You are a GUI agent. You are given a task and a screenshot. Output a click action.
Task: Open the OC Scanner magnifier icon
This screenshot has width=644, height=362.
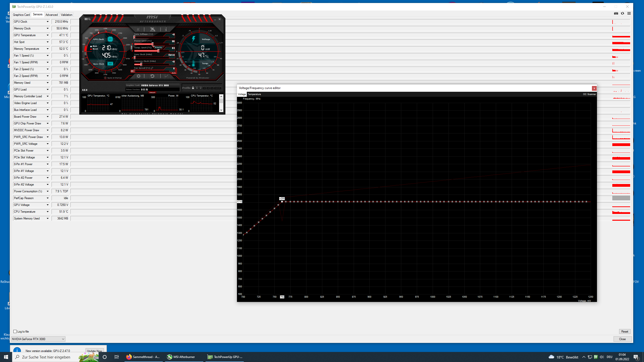click(x=89, y=19)
